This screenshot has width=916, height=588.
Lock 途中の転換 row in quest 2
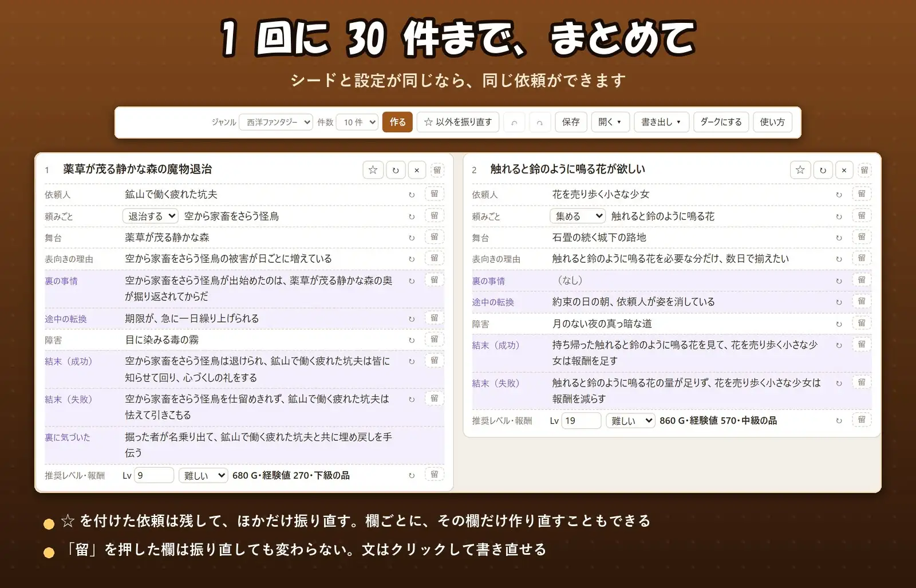click(862, 301)
